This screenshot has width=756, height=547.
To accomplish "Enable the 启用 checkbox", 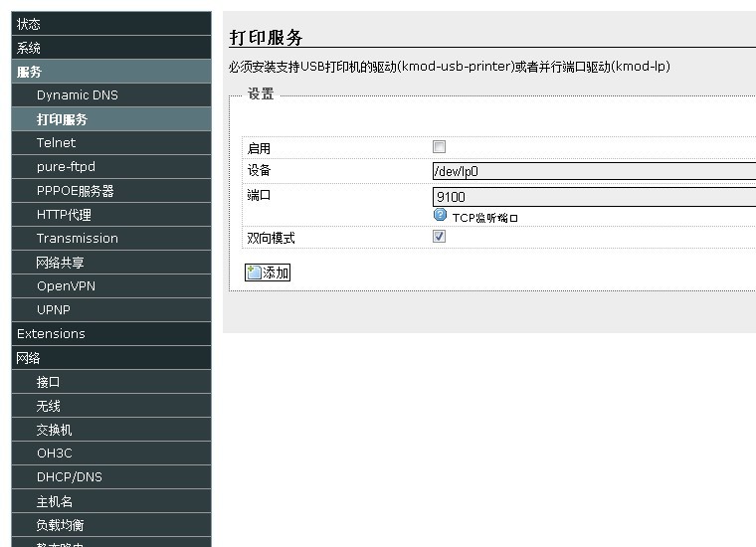I will pyautogui.click(x=439, y=146).
